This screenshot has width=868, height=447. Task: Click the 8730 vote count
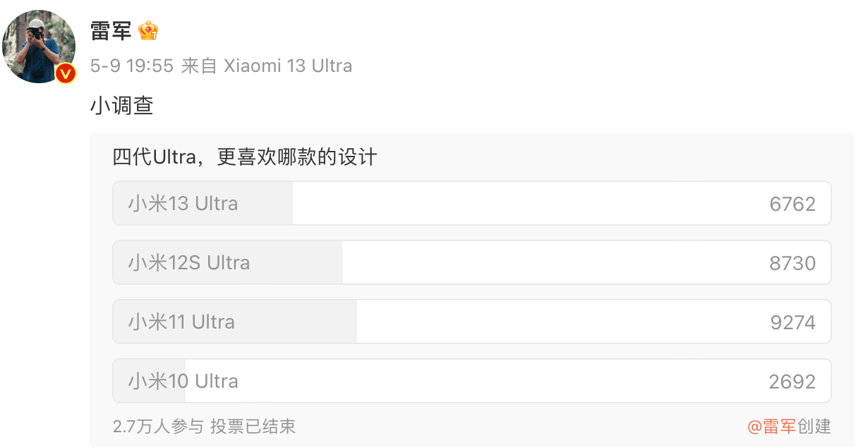click(792, 264)
